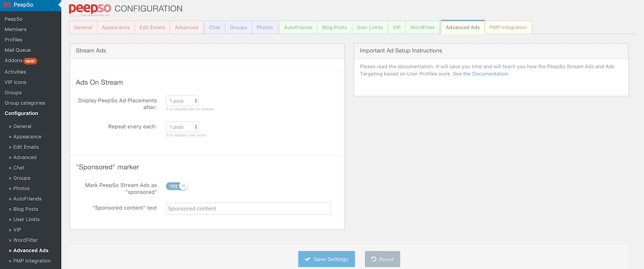
Task: Click the PeepSo logo beside the Configuration title
Action: pyautogui.click(x=90, y=9)
